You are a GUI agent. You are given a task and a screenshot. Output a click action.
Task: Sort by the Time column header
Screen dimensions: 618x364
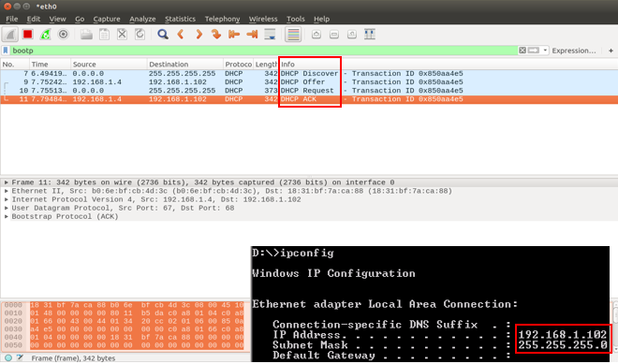tap(50, 65)
